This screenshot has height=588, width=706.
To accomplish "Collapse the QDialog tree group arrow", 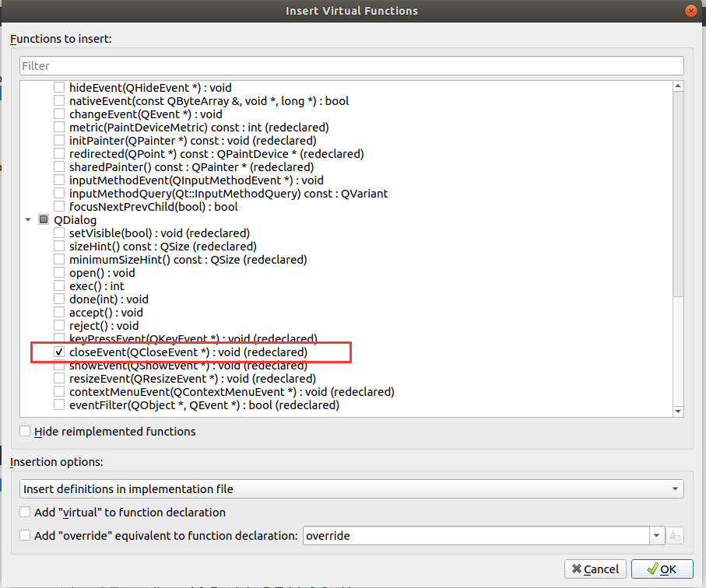I will tap(28, 219).
